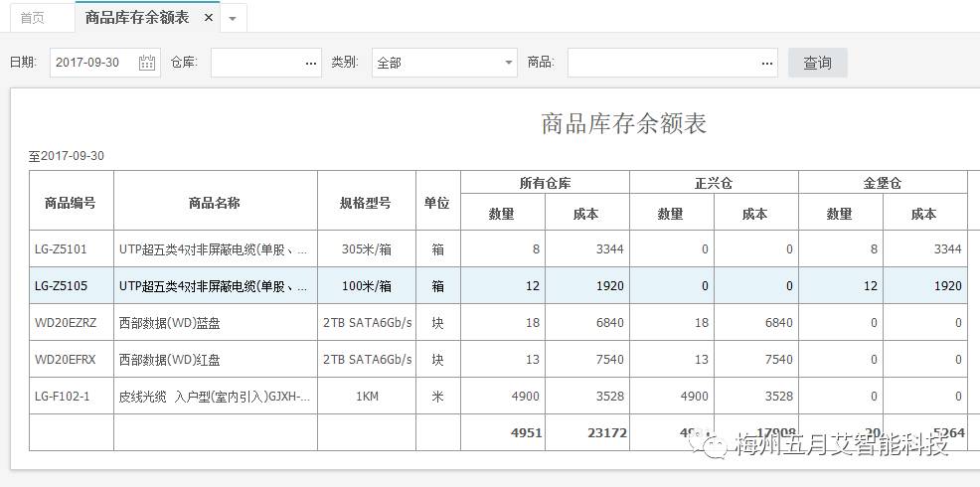Close the 商品库存余额表 tab
Image resolution: width=980 pixels, height=487 pixels.
coord(209,18)
